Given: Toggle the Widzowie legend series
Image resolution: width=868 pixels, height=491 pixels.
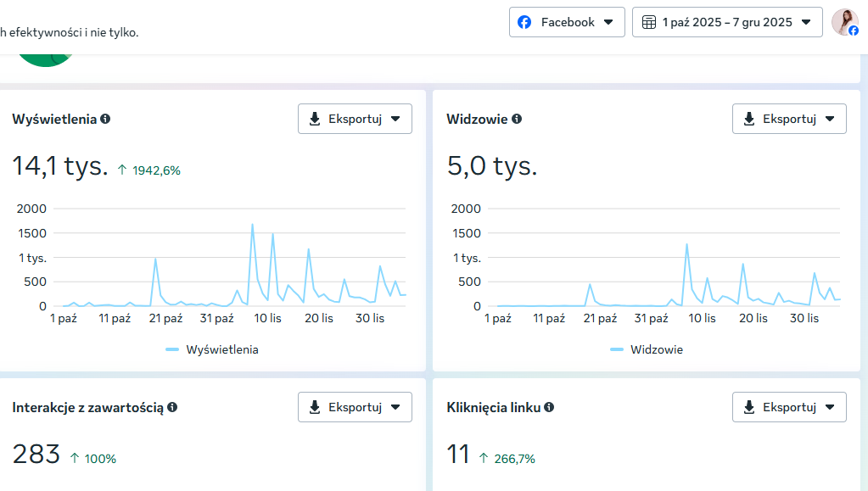Looking at the screenshot, I should [646, 350].
